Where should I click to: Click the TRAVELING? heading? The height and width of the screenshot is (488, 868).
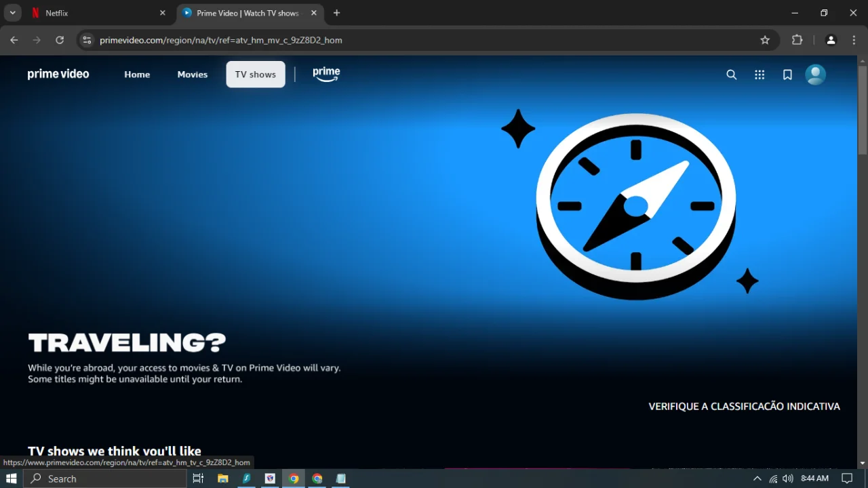tap(127, 343)
